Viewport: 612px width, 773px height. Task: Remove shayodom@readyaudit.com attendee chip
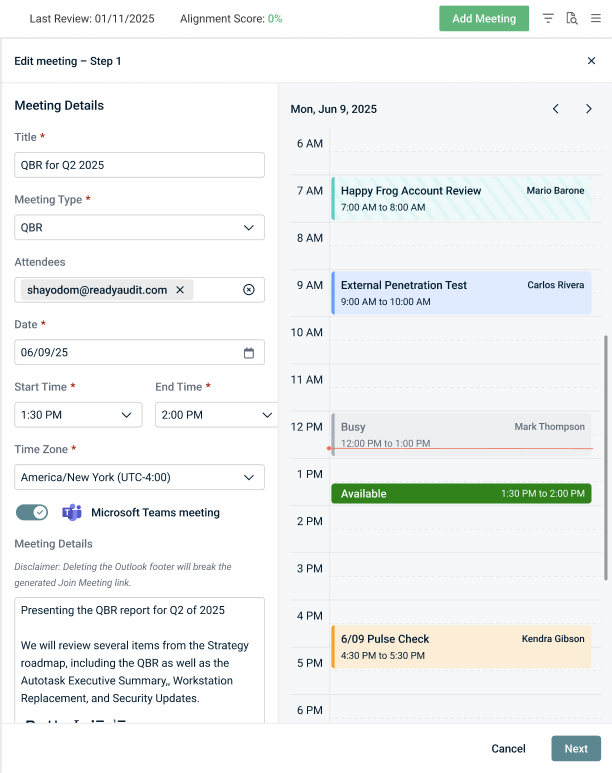coord(180,290)
